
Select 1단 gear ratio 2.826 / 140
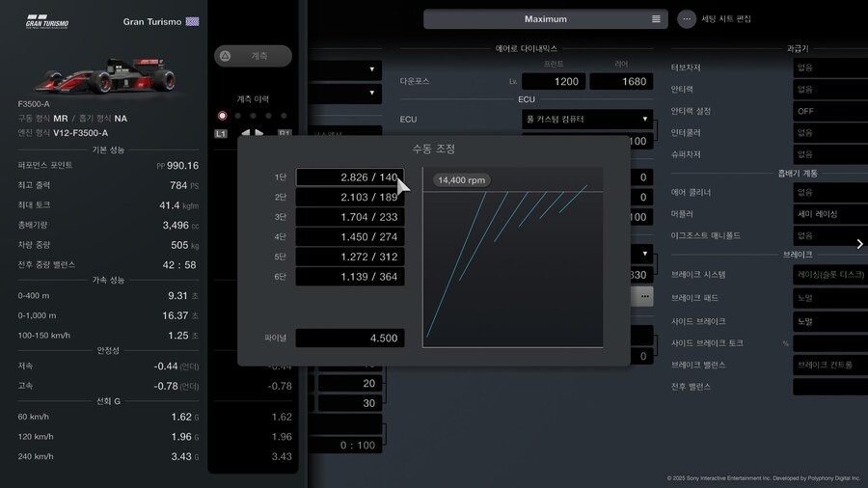click(350, 177)
